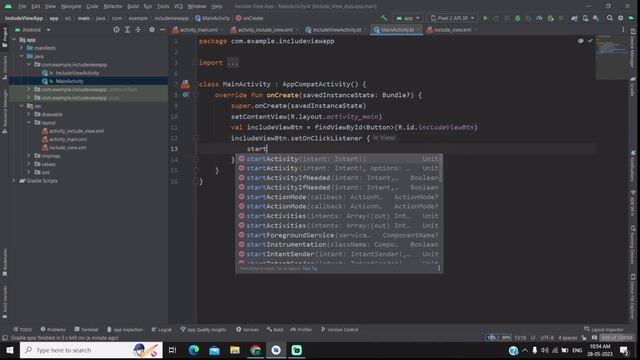Open Windows Start menu
The height and width of the screenshot is (360, 640).
9,350
